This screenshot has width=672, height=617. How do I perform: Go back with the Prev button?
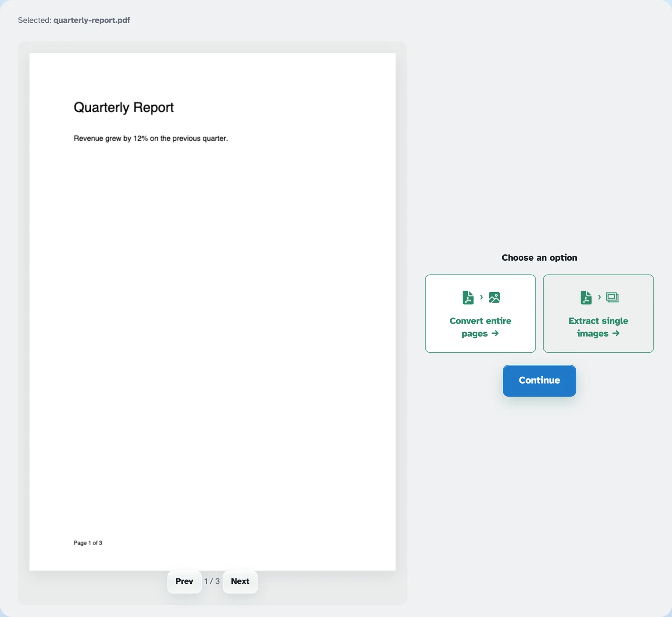click(184, 581)
